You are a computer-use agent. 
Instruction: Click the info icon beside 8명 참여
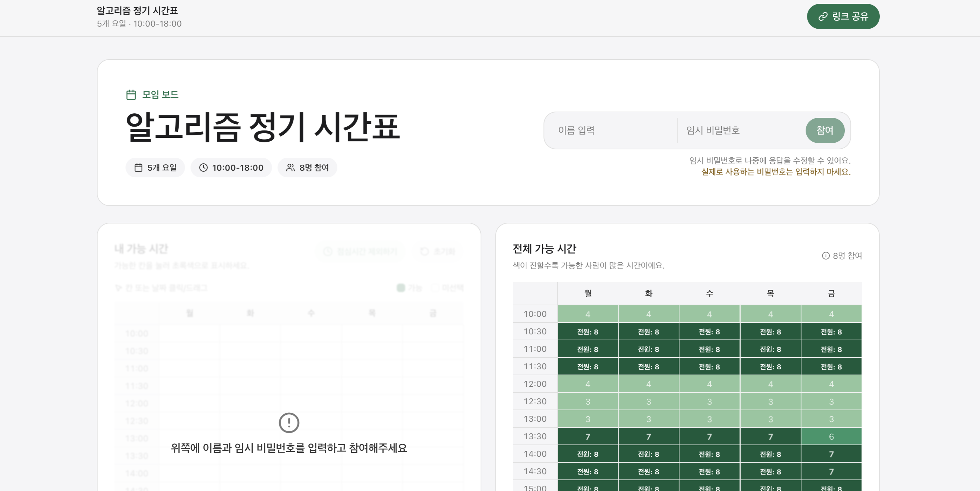coord(826,256)
